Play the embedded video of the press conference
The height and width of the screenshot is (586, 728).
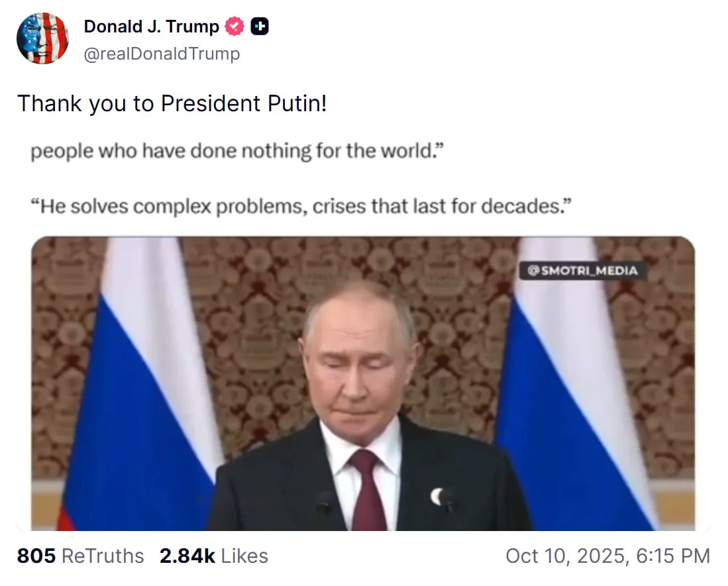[363, 383]
